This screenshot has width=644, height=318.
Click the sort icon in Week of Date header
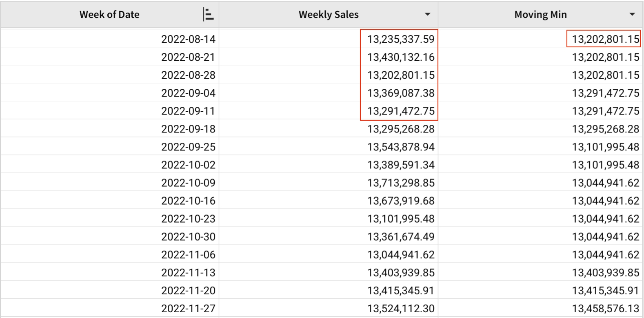[208, 15]
